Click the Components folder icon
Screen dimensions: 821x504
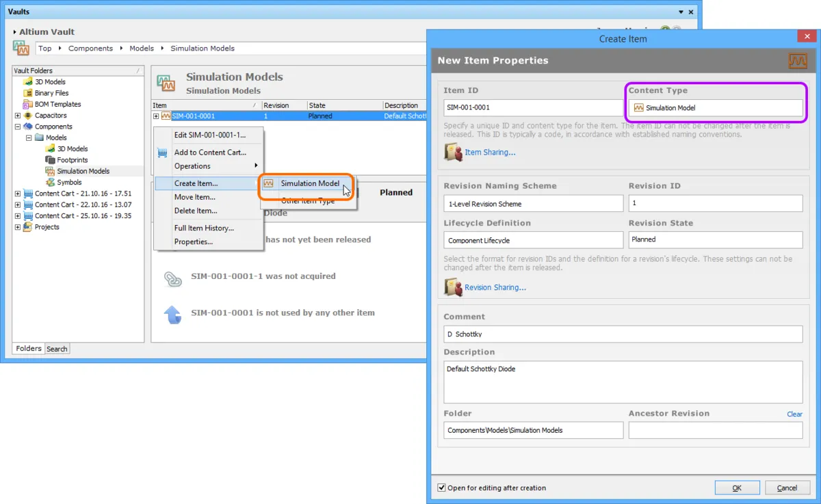point(29,127)
